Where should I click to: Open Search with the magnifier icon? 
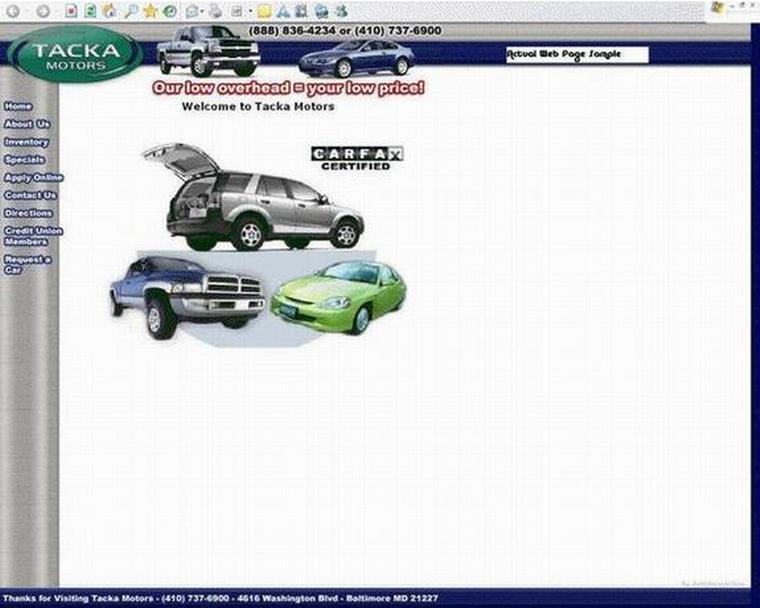point(131,11)
